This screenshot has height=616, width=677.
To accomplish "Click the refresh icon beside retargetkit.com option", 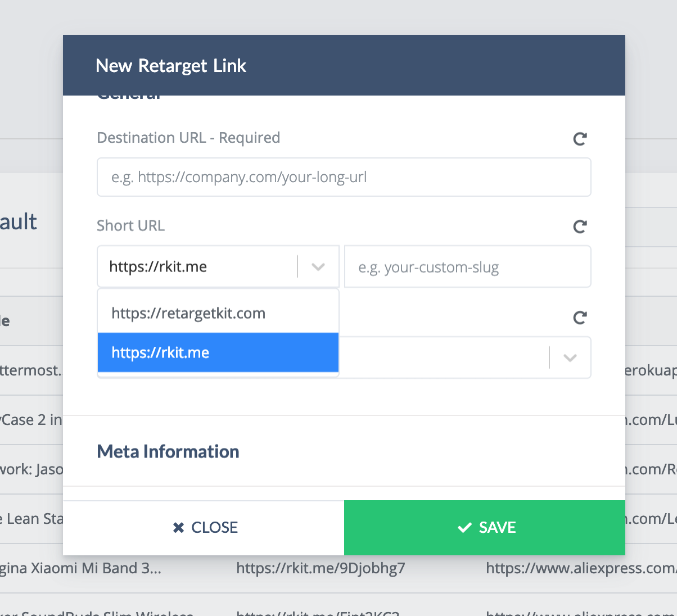I will click(580, 318).
